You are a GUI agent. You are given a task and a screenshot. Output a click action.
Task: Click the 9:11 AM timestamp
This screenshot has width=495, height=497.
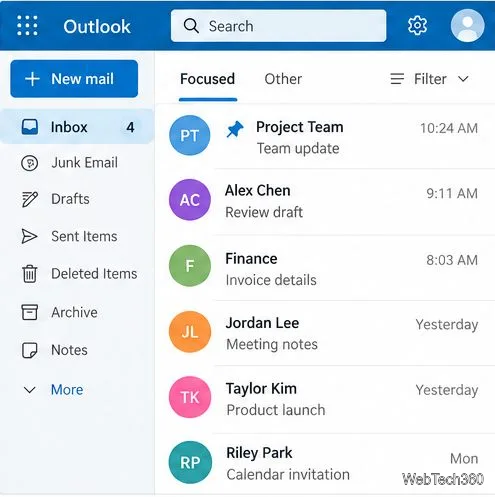pyautogui.click(x=452, y=194)
